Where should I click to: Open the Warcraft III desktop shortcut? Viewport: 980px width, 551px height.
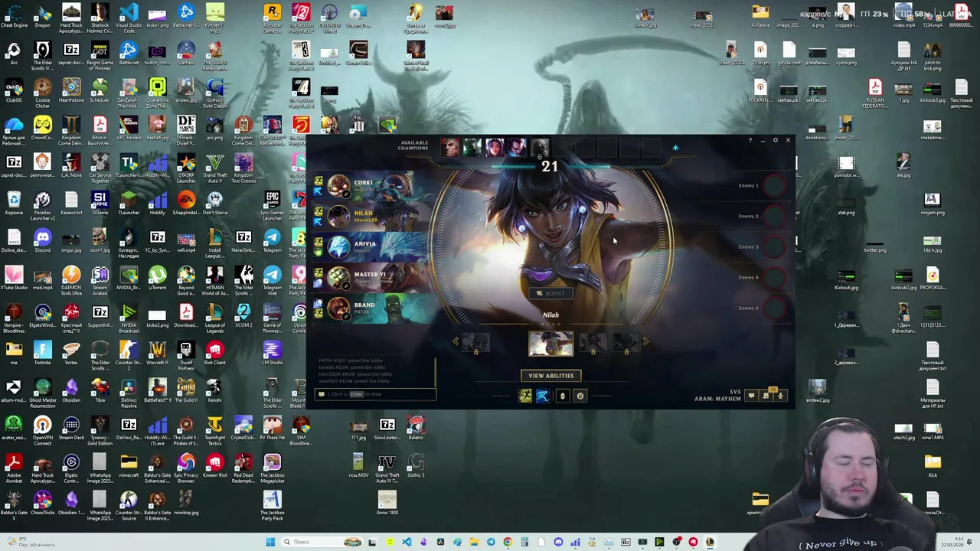(x=157, y=354)
